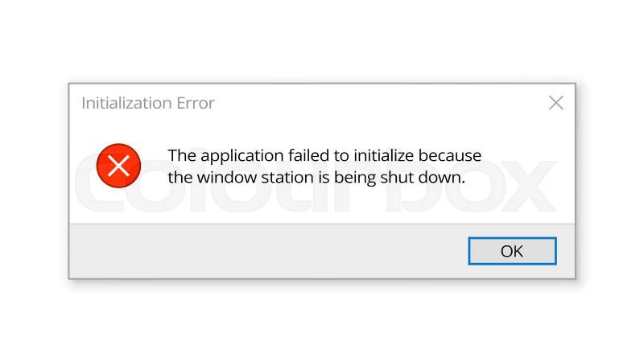Click the red error circle icon
The width and height of the screenshot is (644, 362).
118,166
